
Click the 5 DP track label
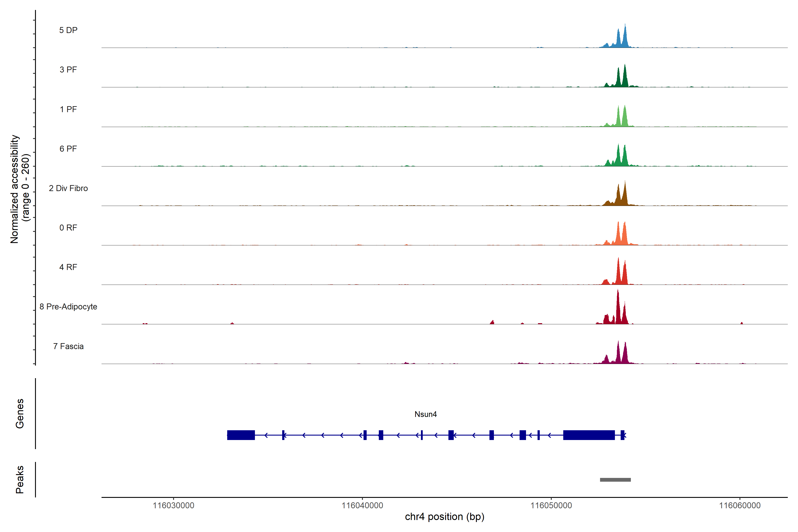(68, 30)
